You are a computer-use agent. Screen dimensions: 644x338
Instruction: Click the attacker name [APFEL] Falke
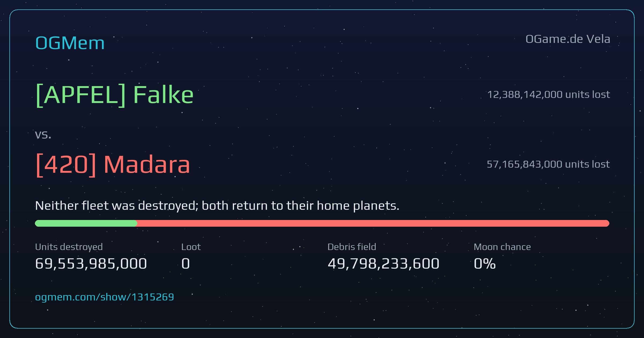[115, 94]
